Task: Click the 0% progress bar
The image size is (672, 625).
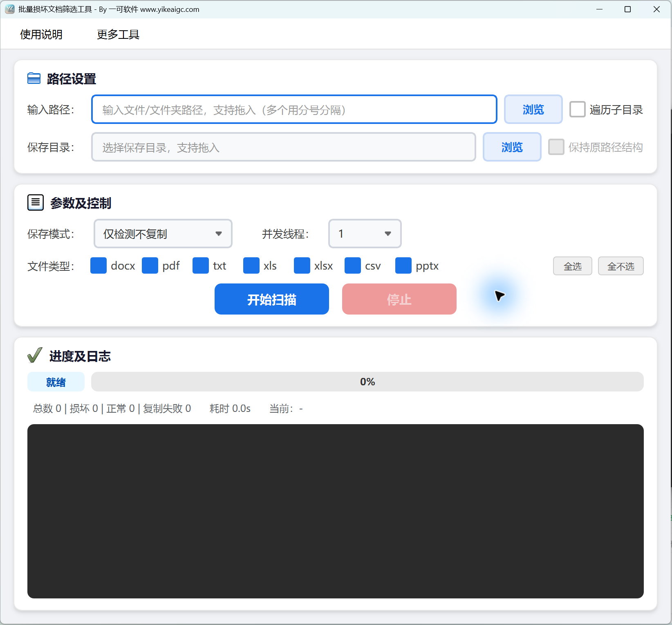Action: 367,382
